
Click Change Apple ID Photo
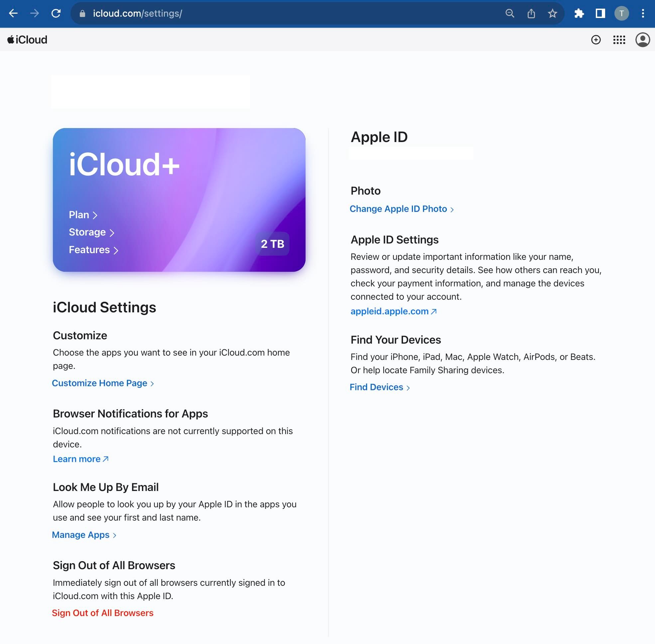401,209
